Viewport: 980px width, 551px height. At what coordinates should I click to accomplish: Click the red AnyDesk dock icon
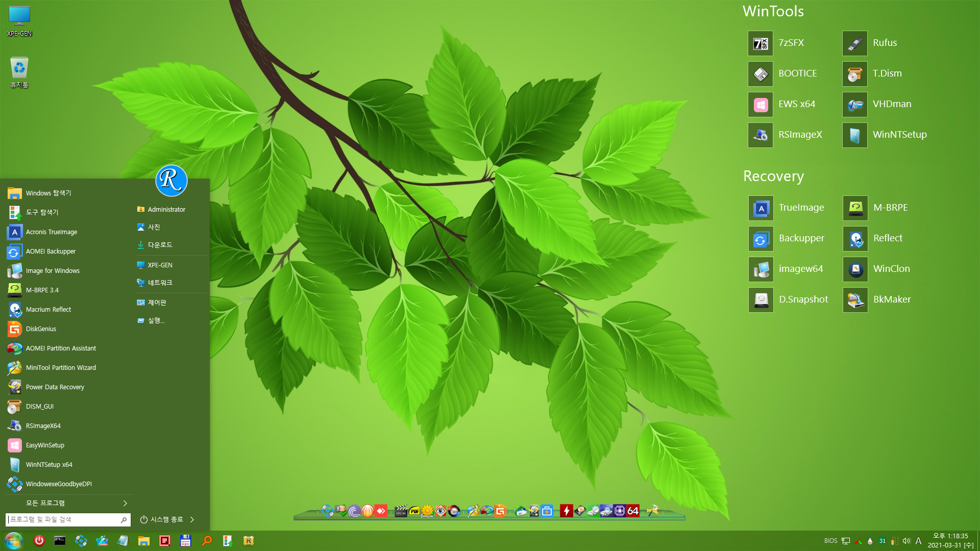381,511
